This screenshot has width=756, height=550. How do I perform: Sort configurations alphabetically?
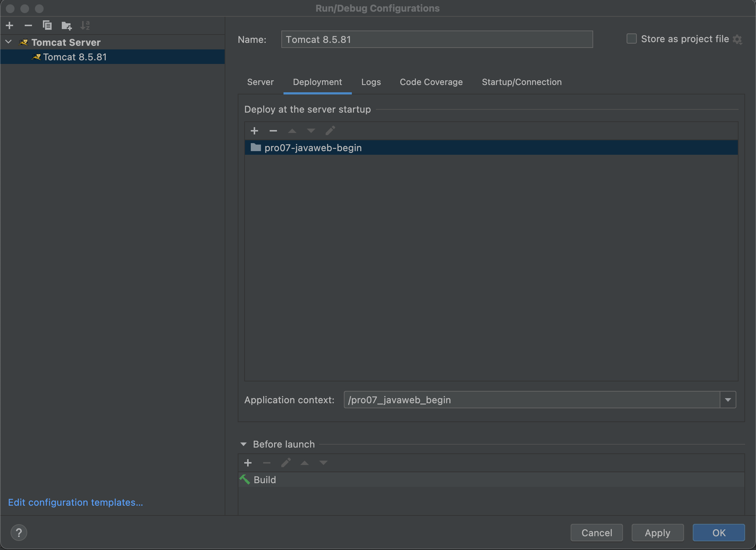tap(85, 25)
